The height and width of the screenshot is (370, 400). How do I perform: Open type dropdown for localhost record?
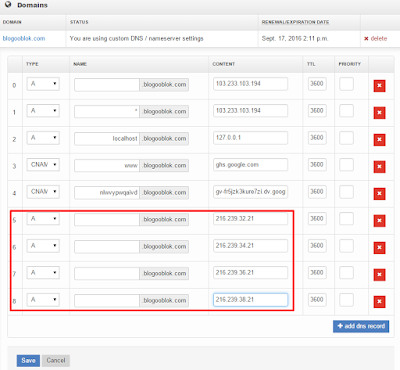pyautogui.click(x=43, y=138)
